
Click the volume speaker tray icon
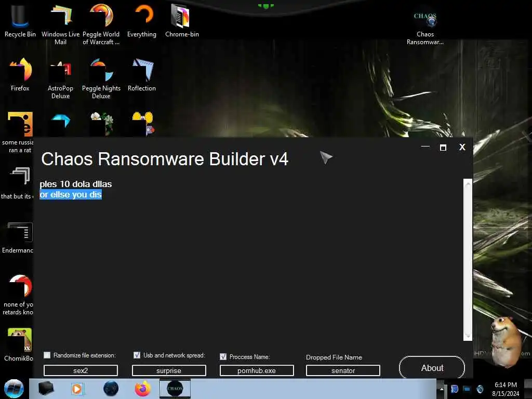480,389
